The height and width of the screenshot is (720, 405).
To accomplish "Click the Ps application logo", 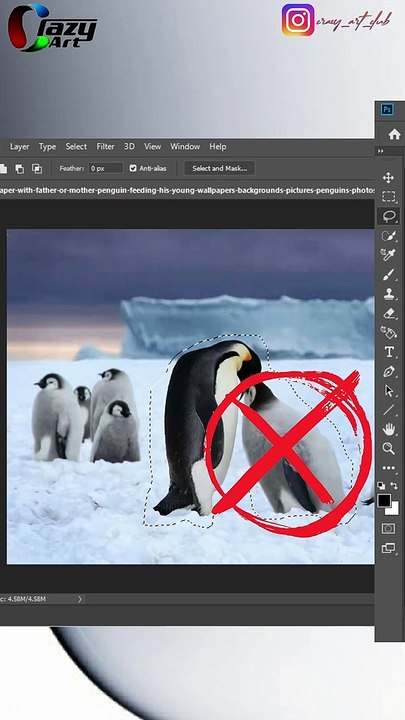I will [x=388, y=110].
